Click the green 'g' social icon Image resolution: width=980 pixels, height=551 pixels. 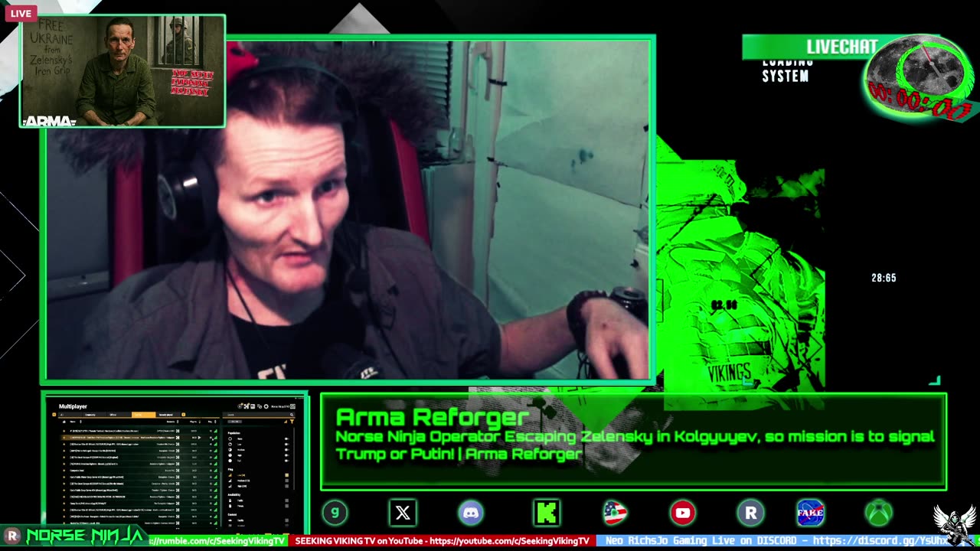[x=335, y=513]
